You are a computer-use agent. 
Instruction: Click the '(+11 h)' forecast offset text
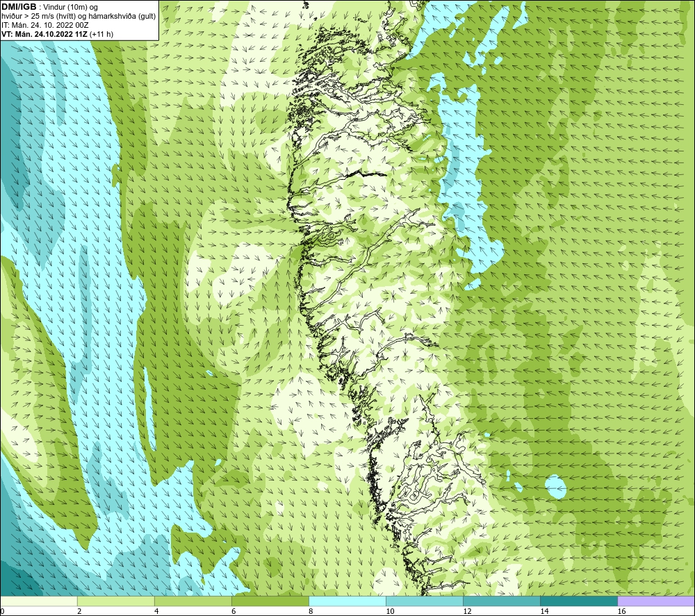point(101,34)
